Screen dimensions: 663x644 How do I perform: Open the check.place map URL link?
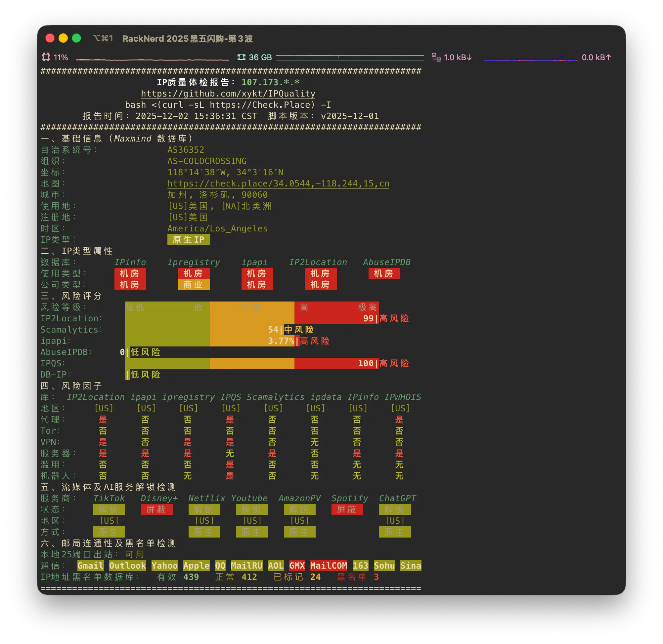[278, 184]
